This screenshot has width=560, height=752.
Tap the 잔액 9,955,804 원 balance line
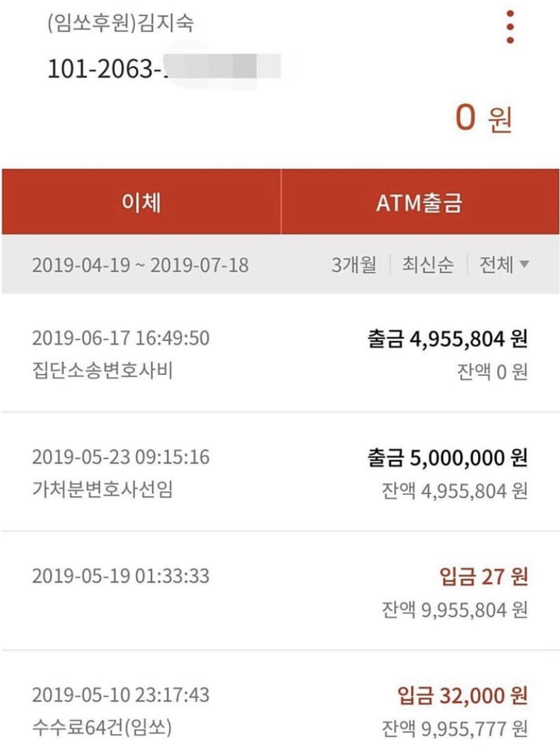pyautogui.click(x=455, y=610)
